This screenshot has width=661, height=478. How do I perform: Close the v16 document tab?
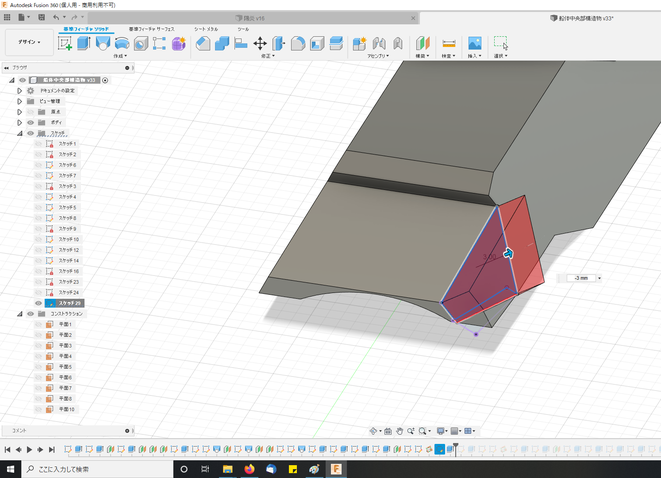pos(413,18)
